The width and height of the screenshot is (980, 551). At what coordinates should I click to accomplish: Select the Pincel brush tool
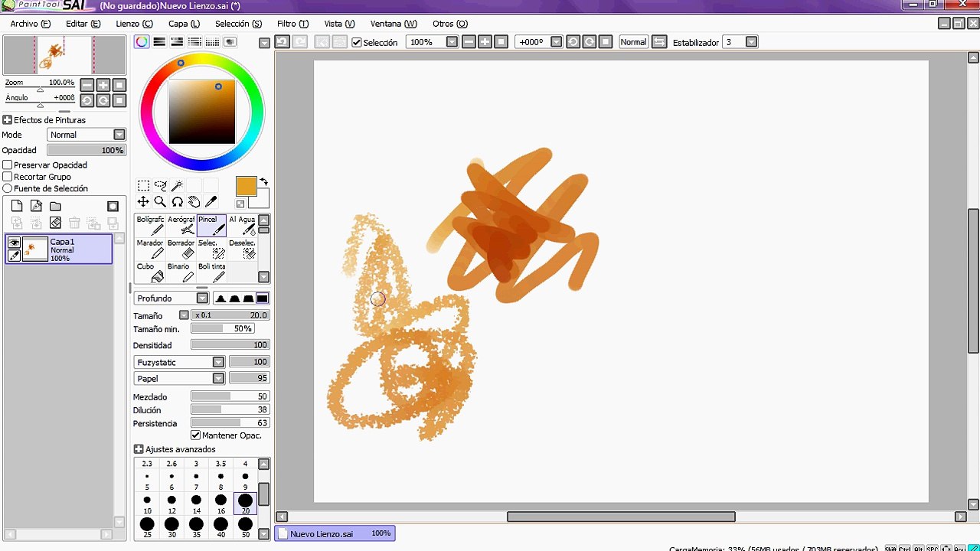pyautogui.click(x=211, y=225)
